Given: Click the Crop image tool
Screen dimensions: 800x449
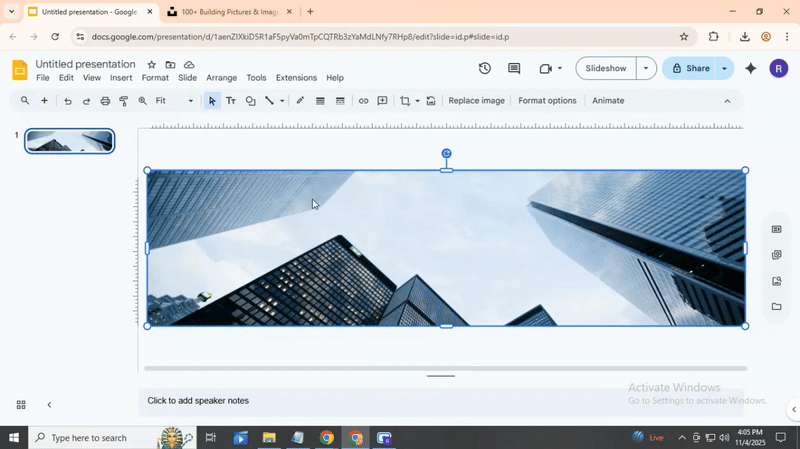Looking at the screenshot, I should tap(405, 101).
